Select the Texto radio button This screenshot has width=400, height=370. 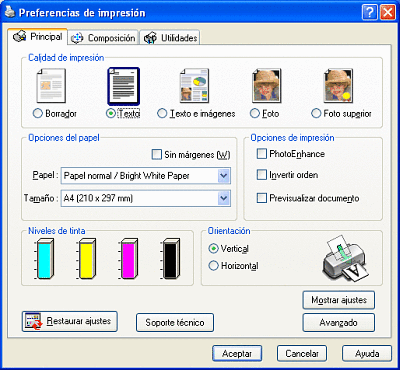click(x=110, y=114)
